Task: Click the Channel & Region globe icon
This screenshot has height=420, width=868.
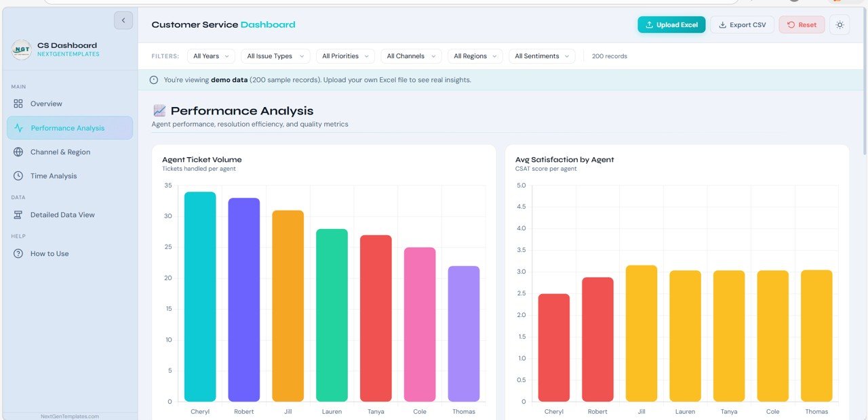Action: point(18,152)
